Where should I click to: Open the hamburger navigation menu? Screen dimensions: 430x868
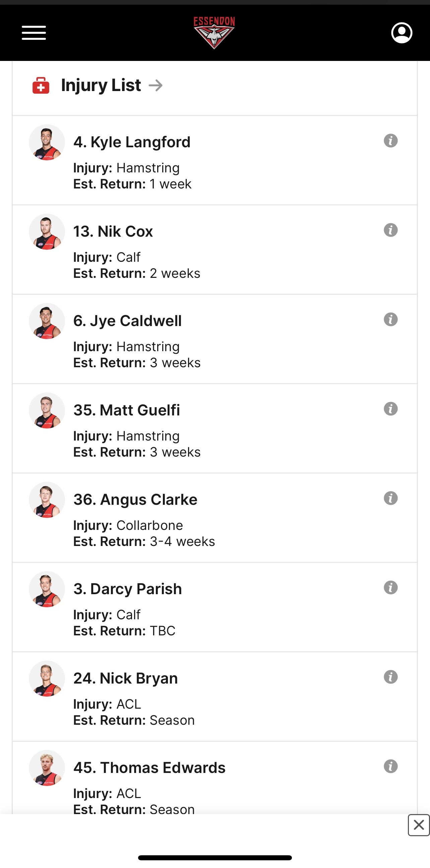34,33
